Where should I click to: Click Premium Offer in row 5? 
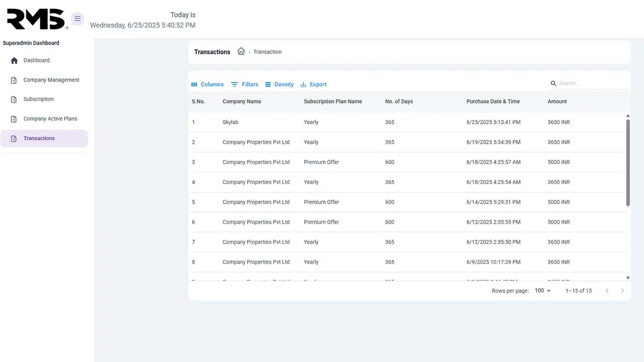(x=321, y=202)
